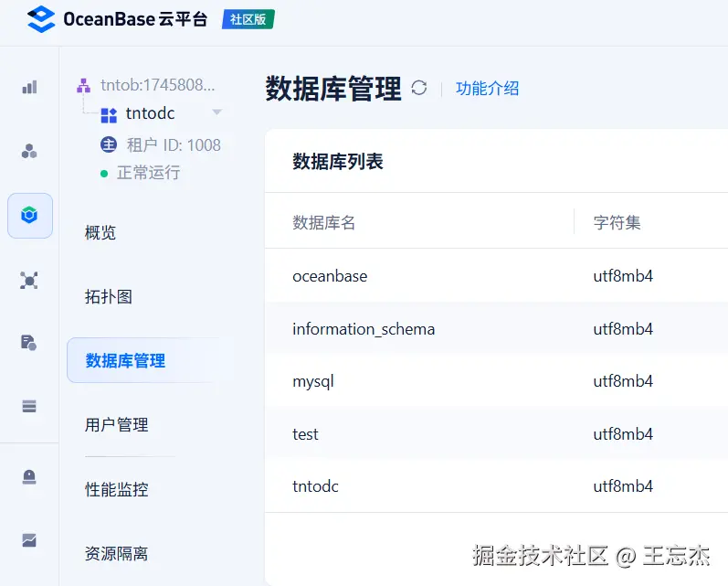Select the information_schema database name
The height and width of the screenshot is (586, 728).
[364, 329]
